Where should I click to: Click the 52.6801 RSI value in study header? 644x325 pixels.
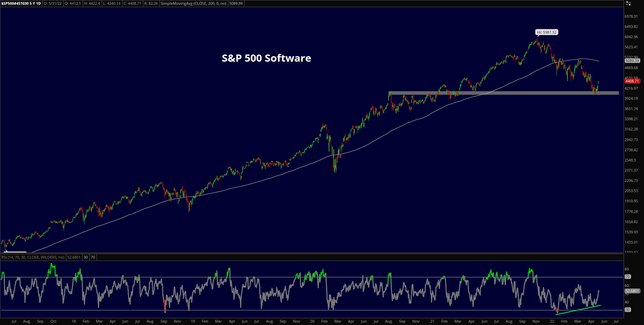74,257
